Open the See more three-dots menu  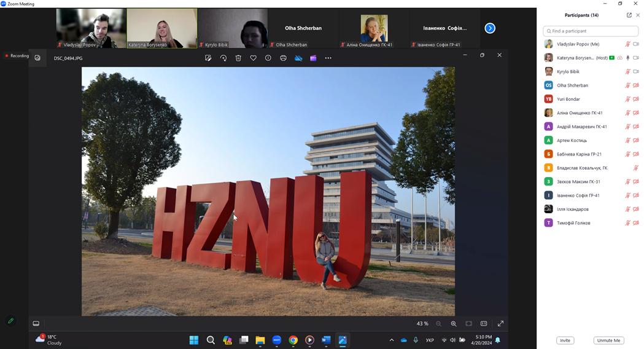pyautogui.click(x=328, y=58)
